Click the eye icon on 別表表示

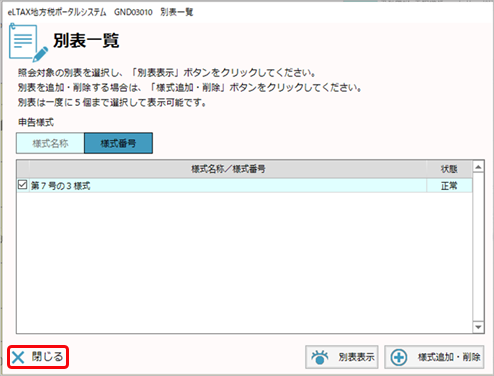[320, 357]
